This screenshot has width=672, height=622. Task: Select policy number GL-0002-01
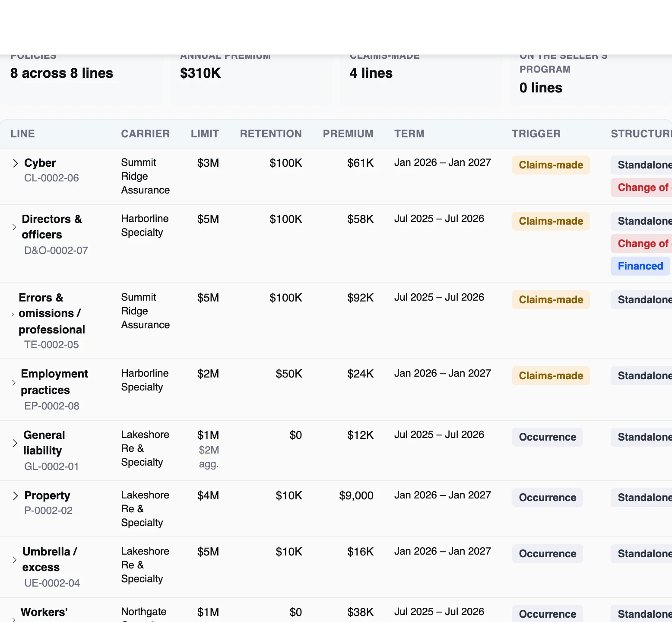point(51,466)
